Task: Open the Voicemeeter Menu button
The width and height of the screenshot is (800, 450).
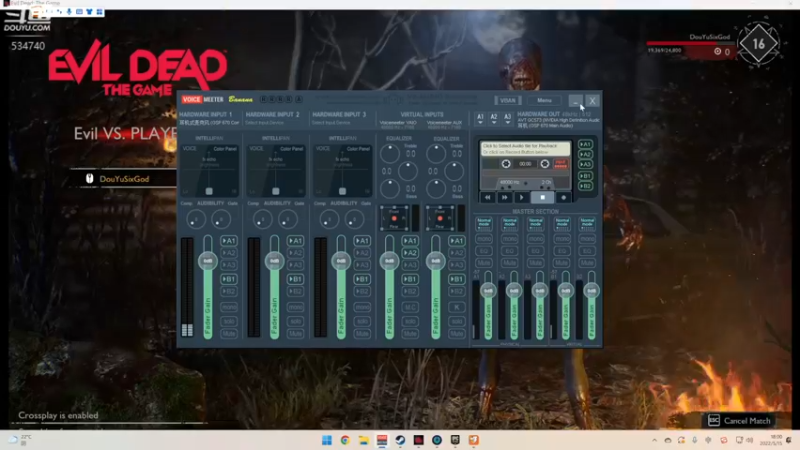Action: point(544,101)
